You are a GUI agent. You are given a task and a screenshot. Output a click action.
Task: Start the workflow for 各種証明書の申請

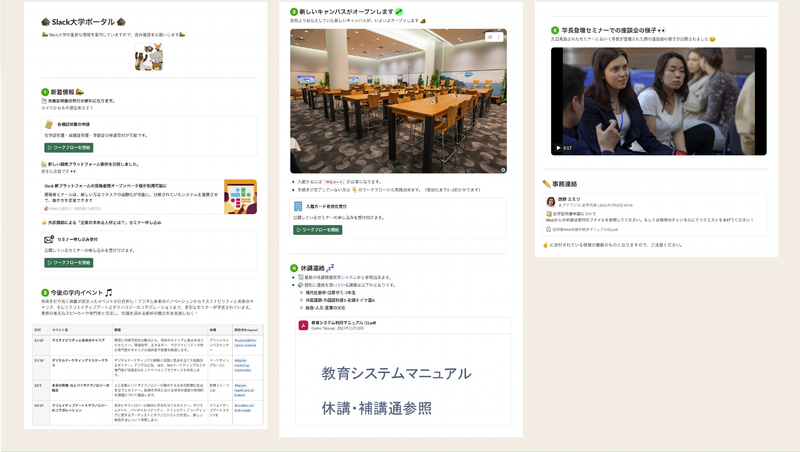click(68, 147)
